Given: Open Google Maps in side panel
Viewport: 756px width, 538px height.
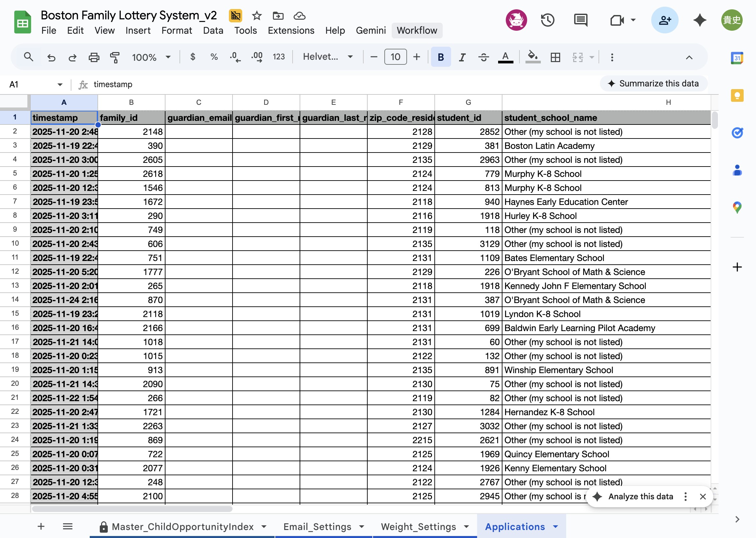Looking at the screenshot, I should (x=737, y=208).
